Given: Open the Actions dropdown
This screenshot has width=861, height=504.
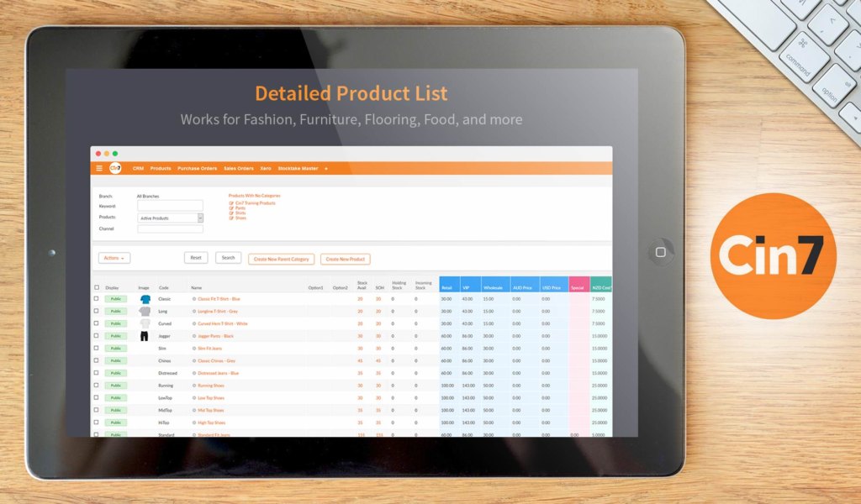Looking at the screenshot, I should pos(114,257).
